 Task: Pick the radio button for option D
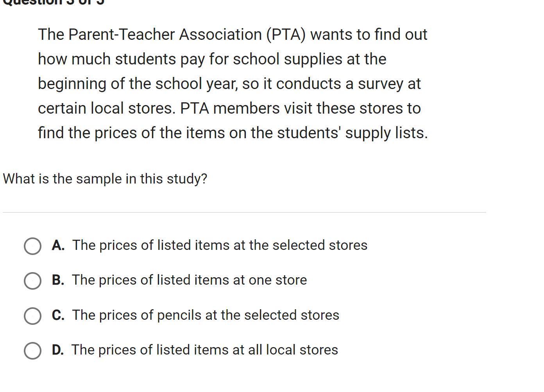pos(32,351)
